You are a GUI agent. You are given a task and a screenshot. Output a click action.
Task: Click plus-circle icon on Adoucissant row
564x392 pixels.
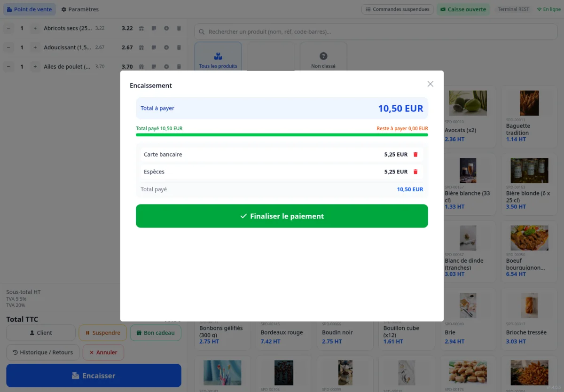tap(166, 47)
